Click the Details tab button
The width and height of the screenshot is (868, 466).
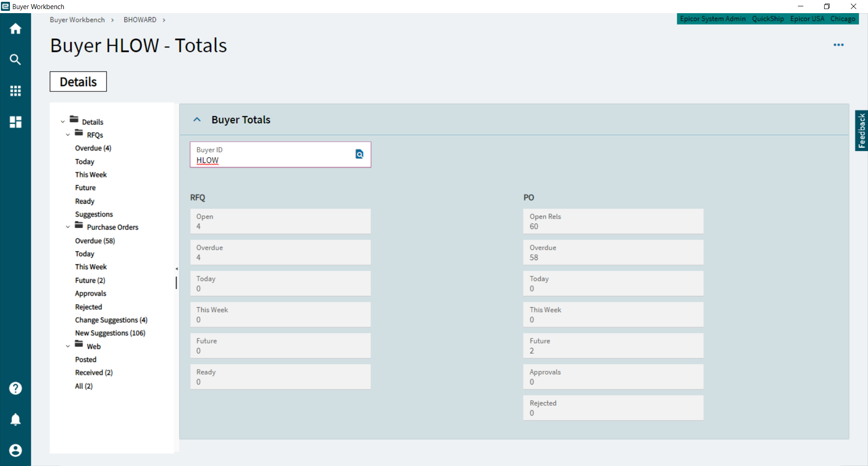click(78, 82)
